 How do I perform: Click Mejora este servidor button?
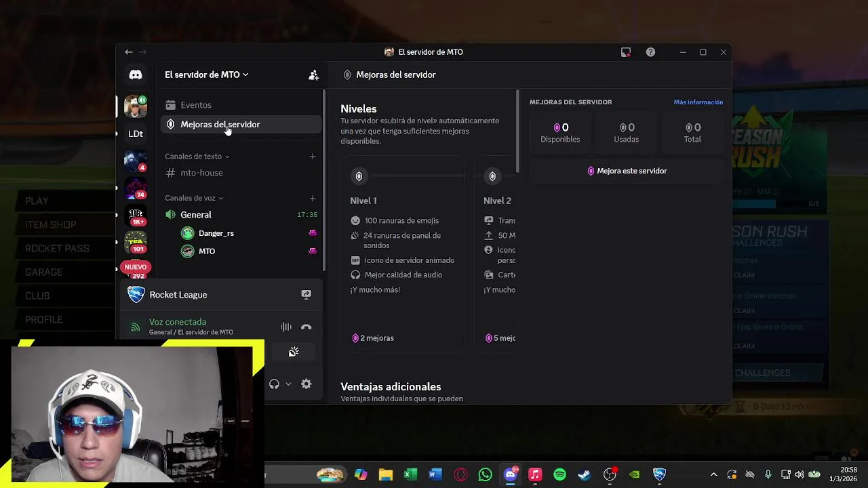point(627,171)
